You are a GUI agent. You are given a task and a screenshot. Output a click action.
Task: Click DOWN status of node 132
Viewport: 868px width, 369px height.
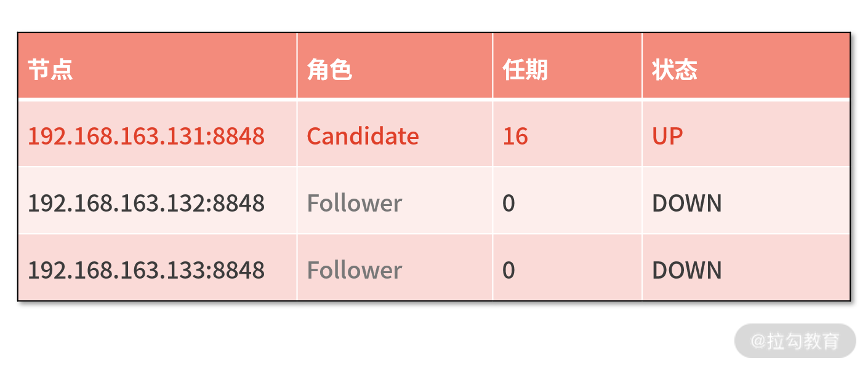click(686, 203)
